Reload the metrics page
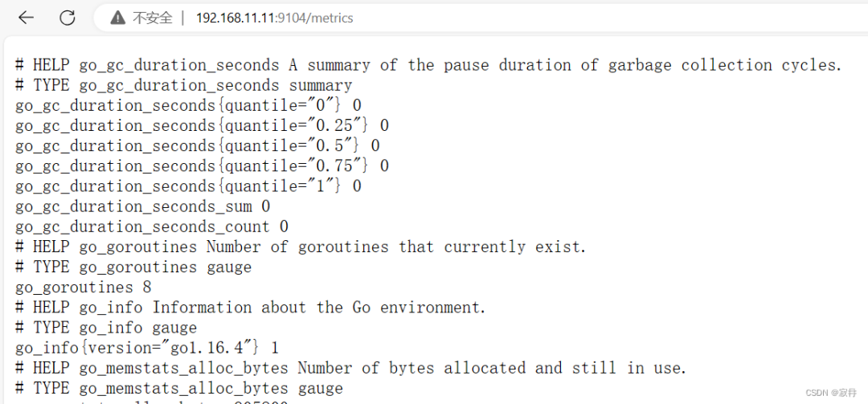This screenshot has width=868, height=404. (x=67, y=18)
